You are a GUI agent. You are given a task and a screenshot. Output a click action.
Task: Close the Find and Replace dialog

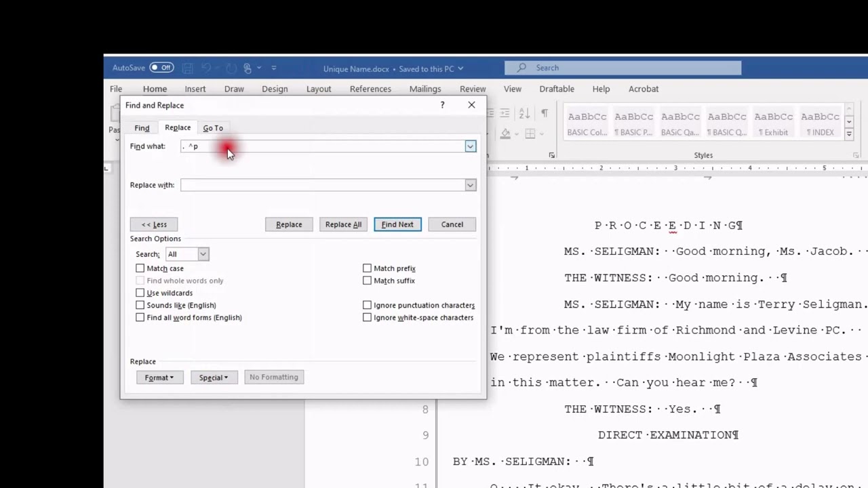click(x=471, y=105)
